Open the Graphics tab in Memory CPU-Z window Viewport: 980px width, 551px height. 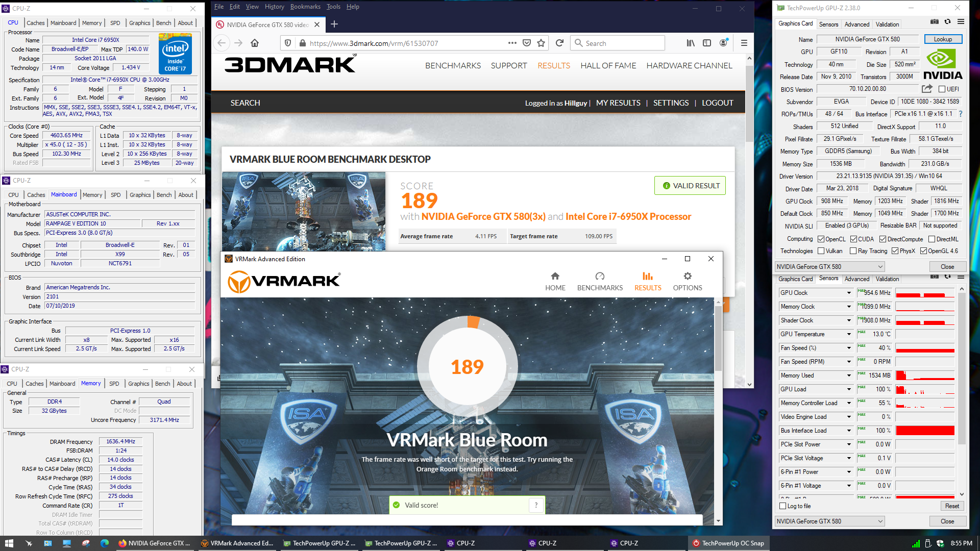click(139, 384)
